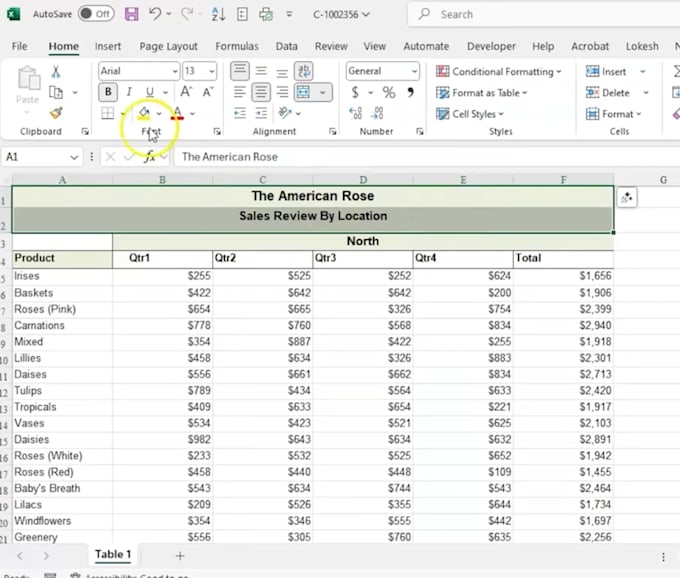Decrease font size with smaller A
The width and height of the screenshot is (680, 578).
click(x=207, y=92)
